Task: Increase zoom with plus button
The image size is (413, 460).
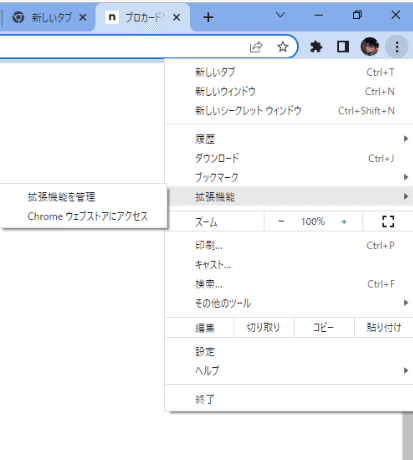Action: tap(344, 221)
